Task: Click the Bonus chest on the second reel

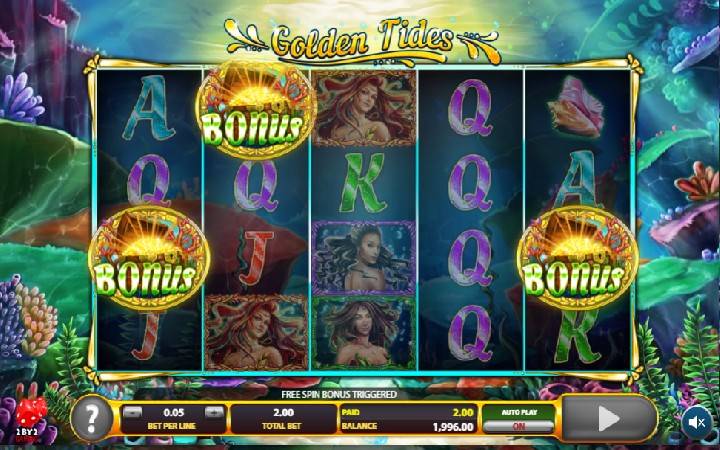Action: [255, 109]
